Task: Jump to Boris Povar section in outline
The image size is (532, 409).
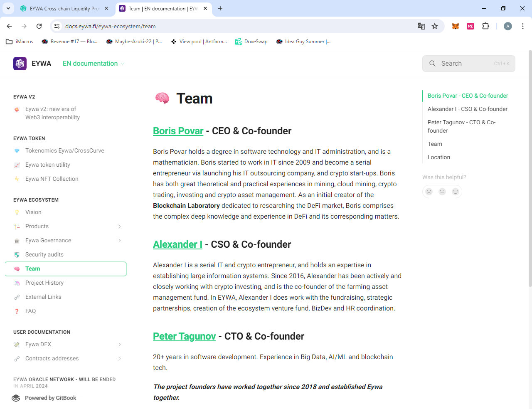Action: tap(468, 96)
